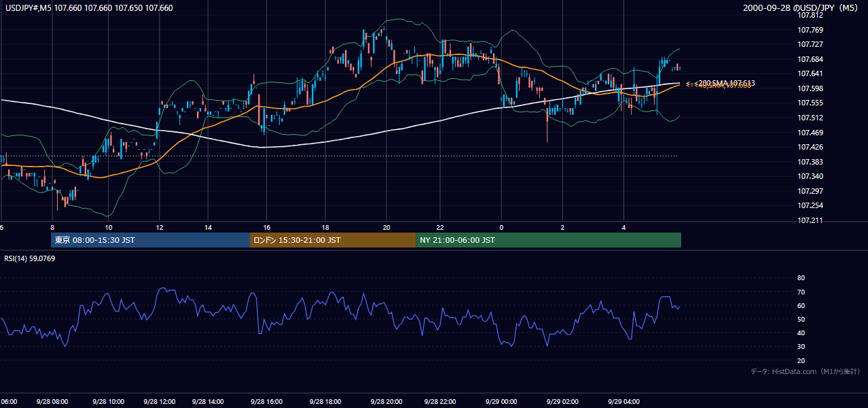868x408 pixels.
Task: Click the chart hour tick label 14
Action: pos(209,227)
